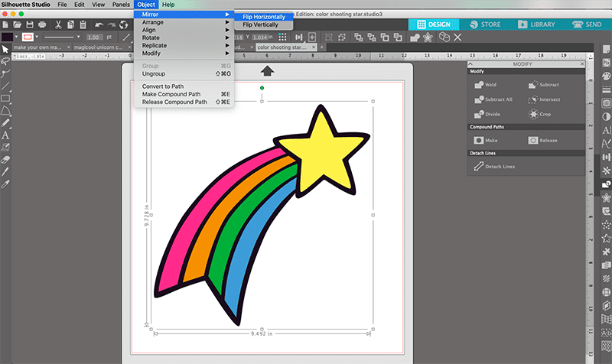Open the Arrange submenu
The width and height of the screenshot is (612, 364).
pos(184,22)
